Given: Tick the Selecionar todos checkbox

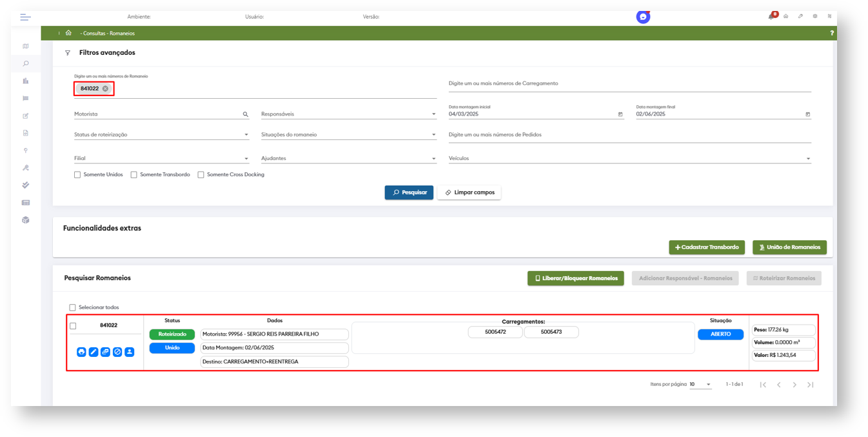Looking at the screenshot, I should click(x=73, y=308).
